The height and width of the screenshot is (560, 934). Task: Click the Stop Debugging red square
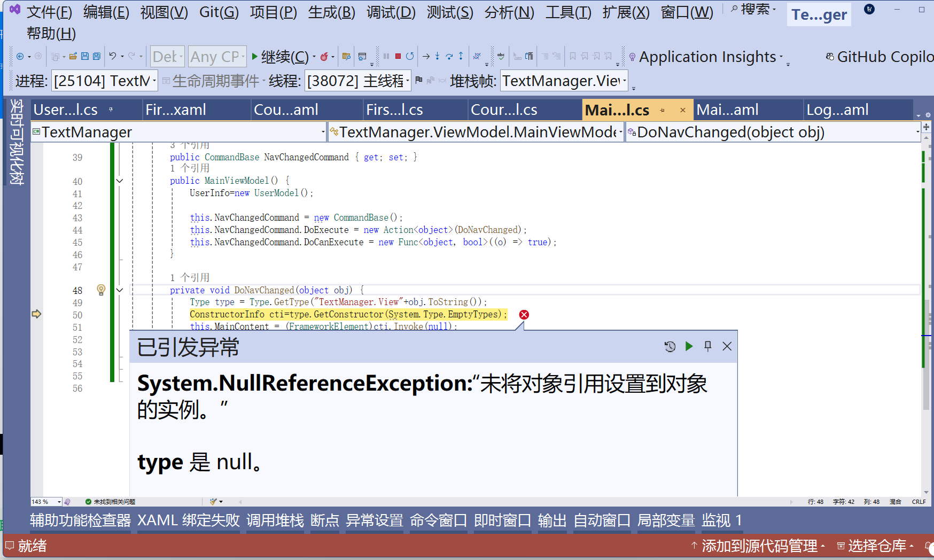tap(398, 56)
